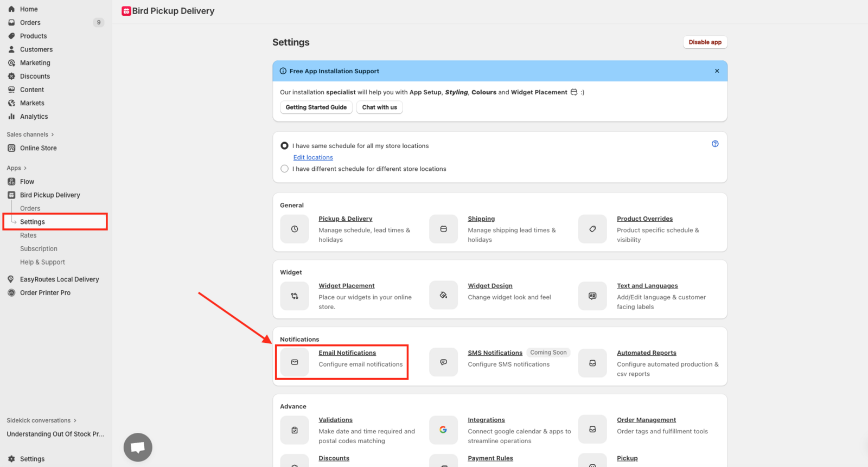Click the Automated Reports icon tile
Image resolution: width=868 pixels, height=467 pixels.
(592, 363)
